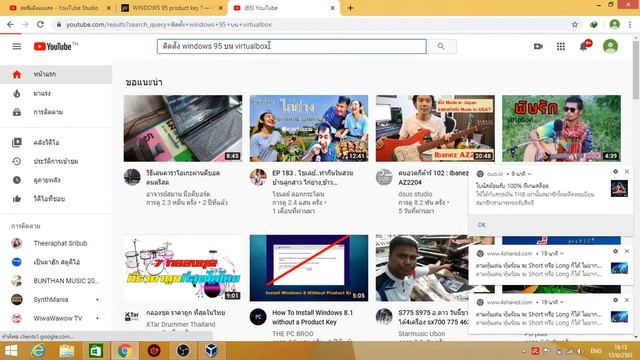Viewport: 640px width, 360px height.
Task: Open How To Install Windows 8.1 video title
Action: coord(313,318)
